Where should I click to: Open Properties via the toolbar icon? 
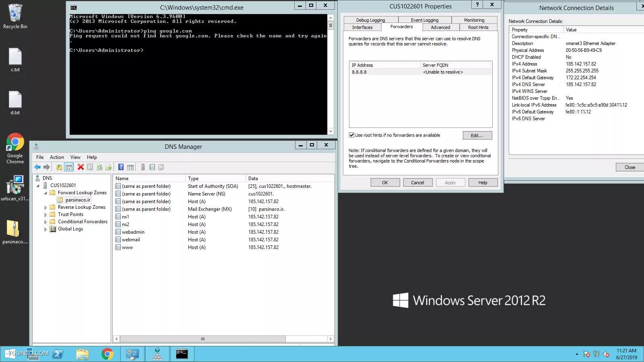[x=90, y=167]
